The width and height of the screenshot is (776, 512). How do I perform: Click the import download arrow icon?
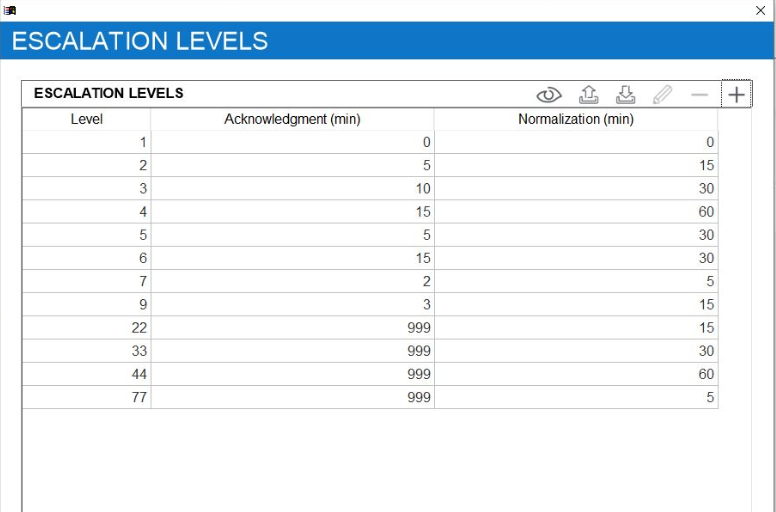click(x=625, y=95)
